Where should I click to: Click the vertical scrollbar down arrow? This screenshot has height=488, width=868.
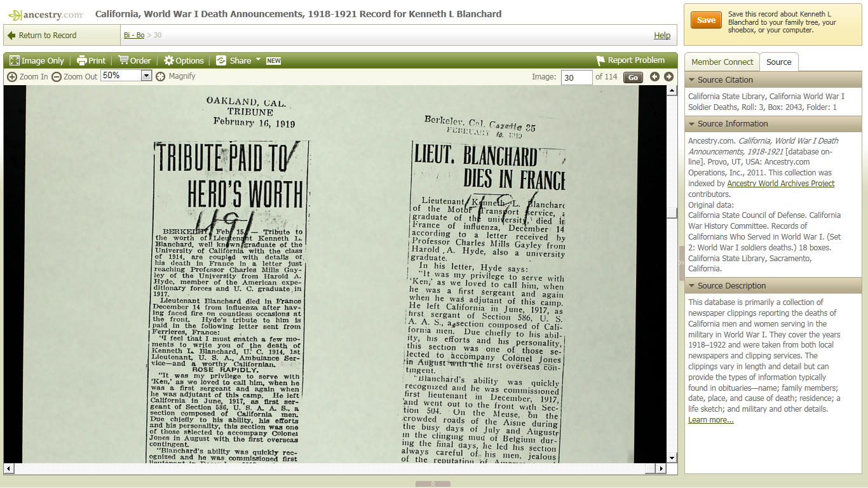pos(672,457)
